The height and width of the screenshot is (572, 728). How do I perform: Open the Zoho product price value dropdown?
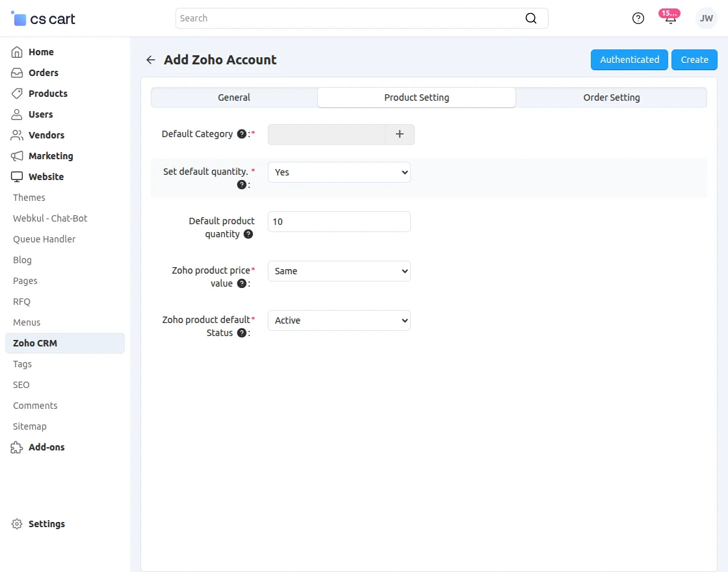[x=339, y=271]
